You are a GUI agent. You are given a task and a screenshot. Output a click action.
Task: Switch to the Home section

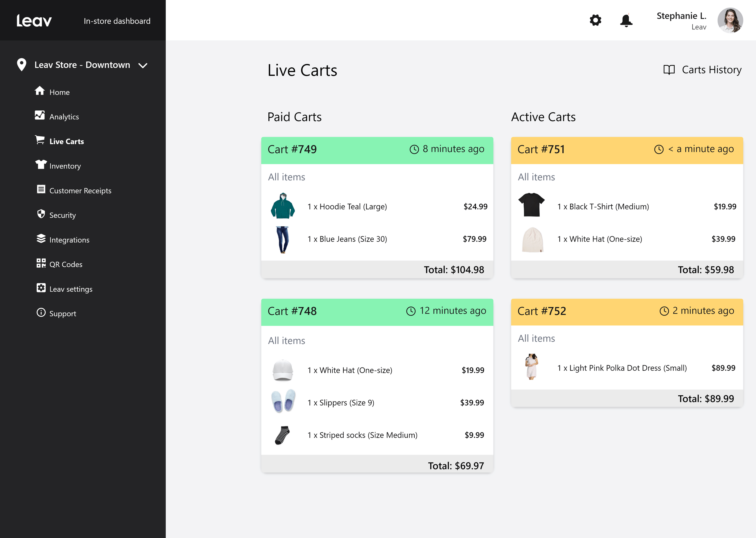pos(59,92)
